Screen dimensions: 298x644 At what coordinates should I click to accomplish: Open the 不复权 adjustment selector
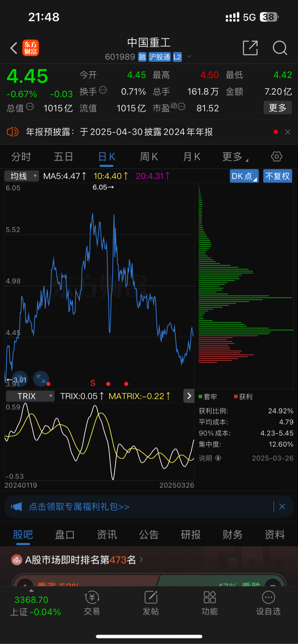[277, 176]
